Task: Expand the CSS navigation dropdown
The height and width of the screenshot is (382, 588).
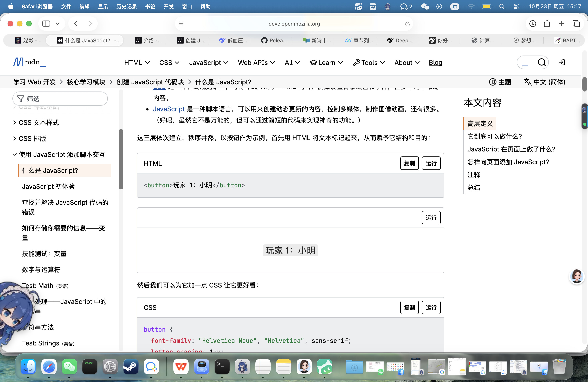Action: tap(169, 63)
